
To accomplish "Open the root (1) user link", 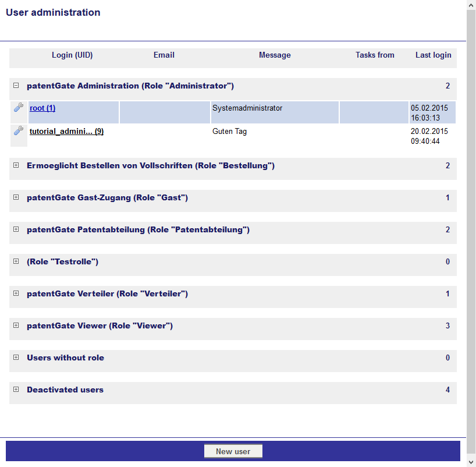I will coord(42,108).
